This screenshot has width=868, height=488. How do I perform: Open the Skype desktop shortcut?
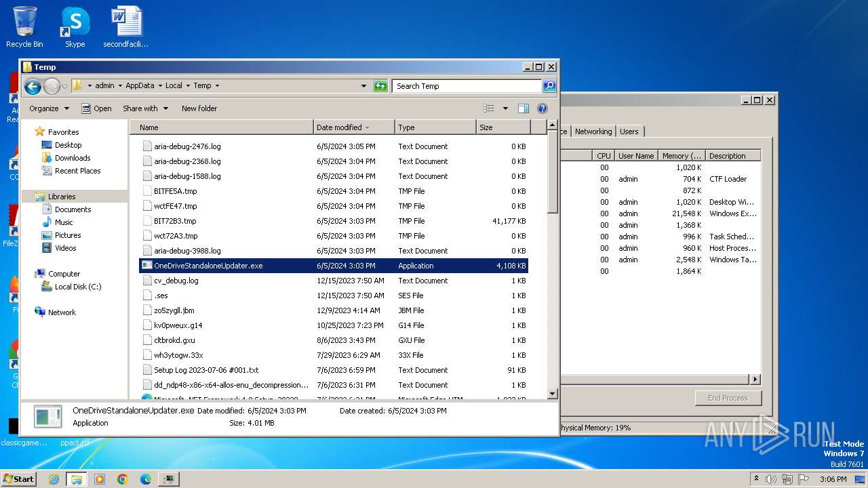coord(75,27)
